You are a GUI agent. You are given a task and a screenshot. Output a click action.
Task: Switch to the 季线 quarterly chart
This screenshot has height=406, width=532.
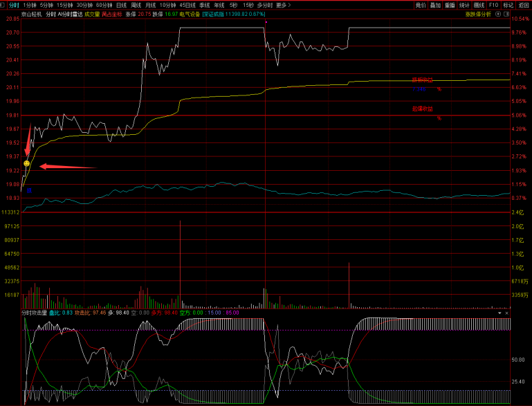pyautogui.click(x=205, y=5)
